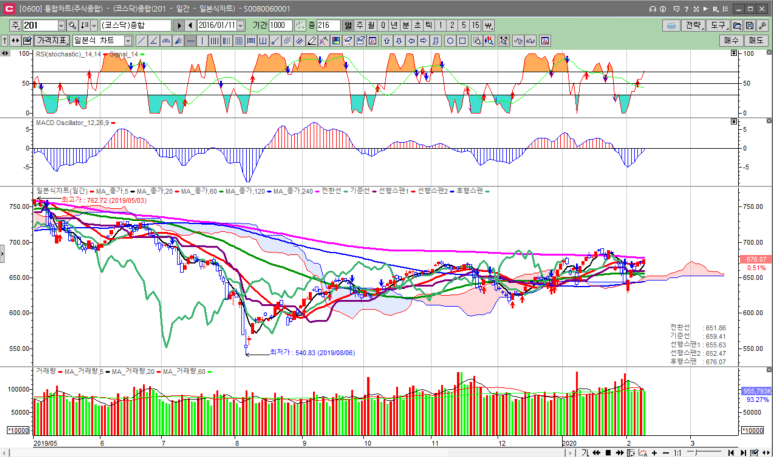Expand the left side panel arrow
This screenshot has height=457, width=773.
2,255
